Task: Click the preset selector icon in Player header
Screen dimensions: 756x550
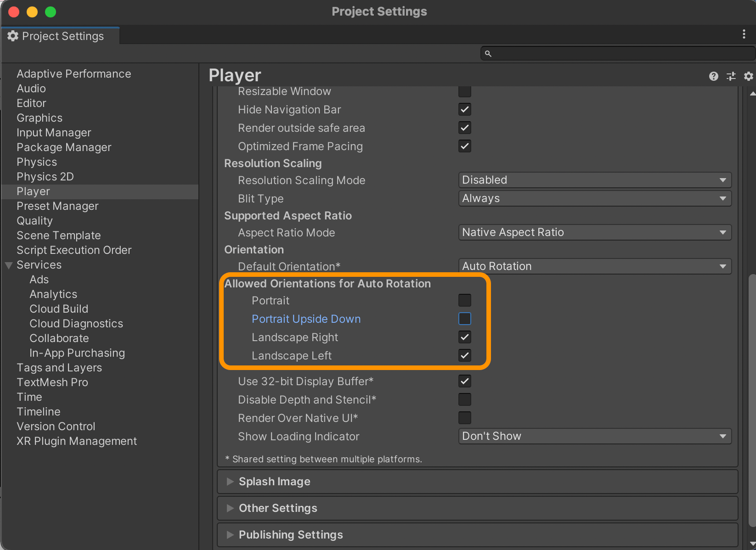Action: (x=731, y=76)
